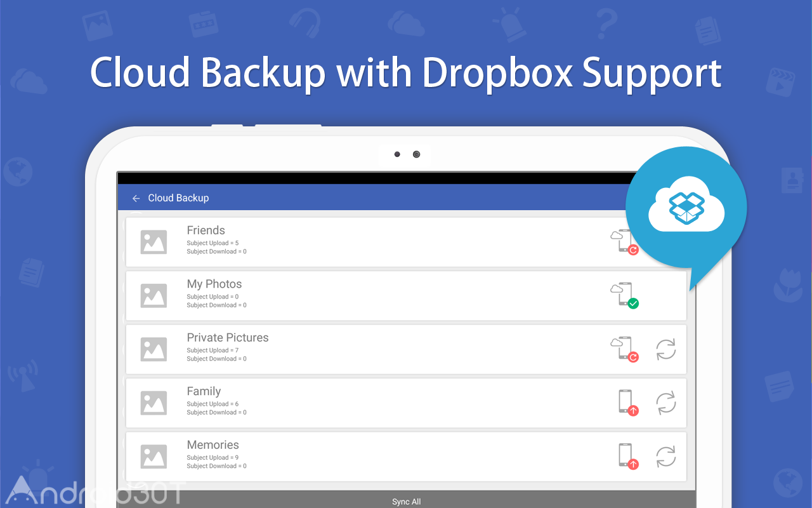Click 'Subject Upload = 5' under Friends
Viewport: 812px width, 508px height.
coord(213,243)
